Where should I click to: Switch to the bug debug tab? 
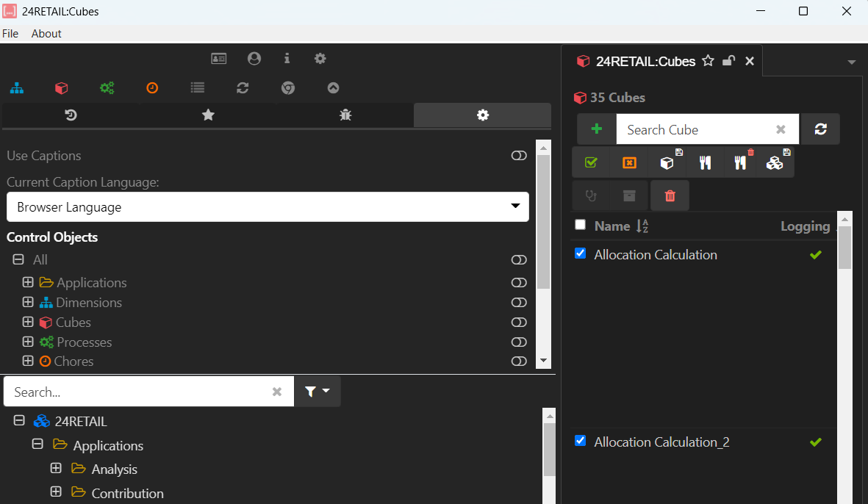coord(345,115)
